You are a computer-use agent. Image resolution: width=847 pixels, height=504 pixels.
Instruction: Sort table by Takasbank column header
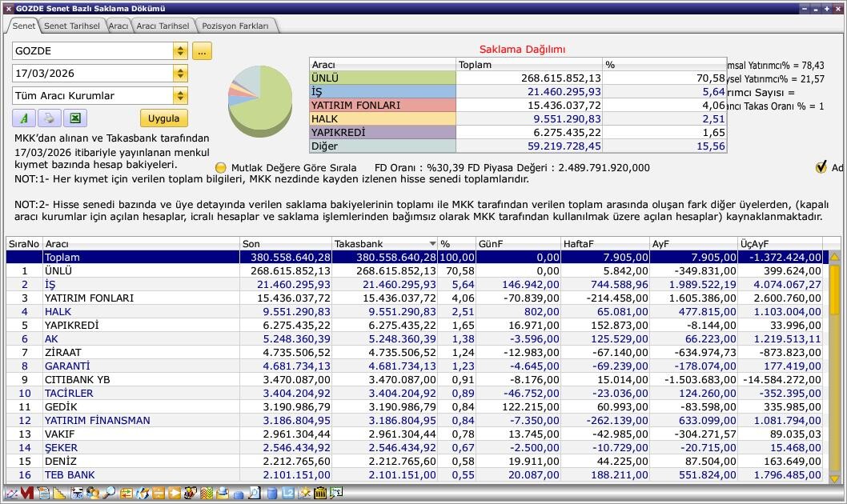(384, 243)
